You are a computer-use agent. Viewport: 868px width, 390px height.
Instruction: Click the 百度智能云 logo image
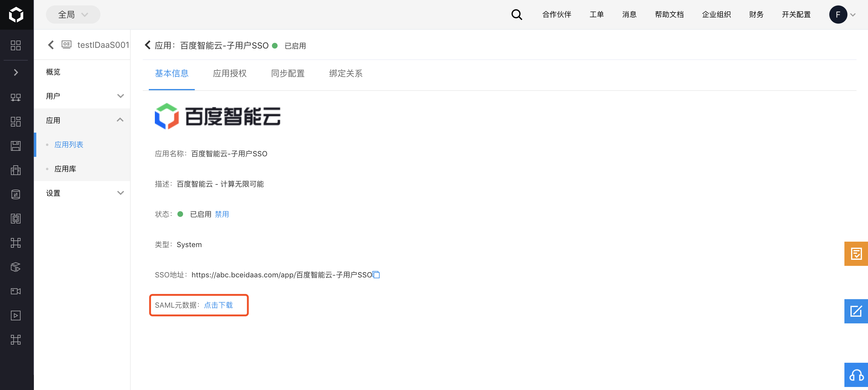point(218,116)
